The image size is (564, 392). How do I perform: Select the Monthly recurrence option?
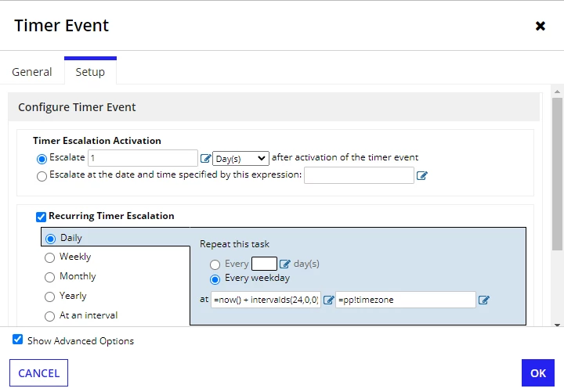(x=49, y=277)
